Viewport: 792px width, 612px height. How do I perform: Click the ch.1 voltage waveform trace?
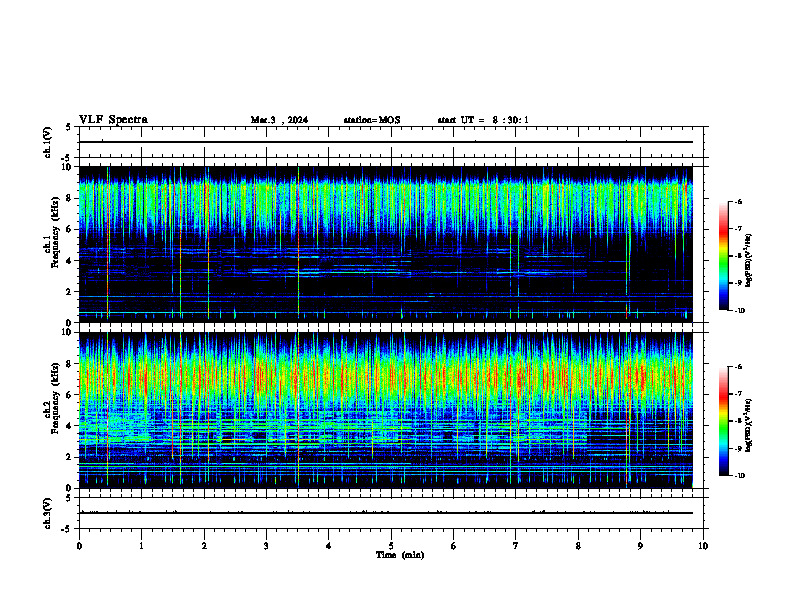point(386,142)
